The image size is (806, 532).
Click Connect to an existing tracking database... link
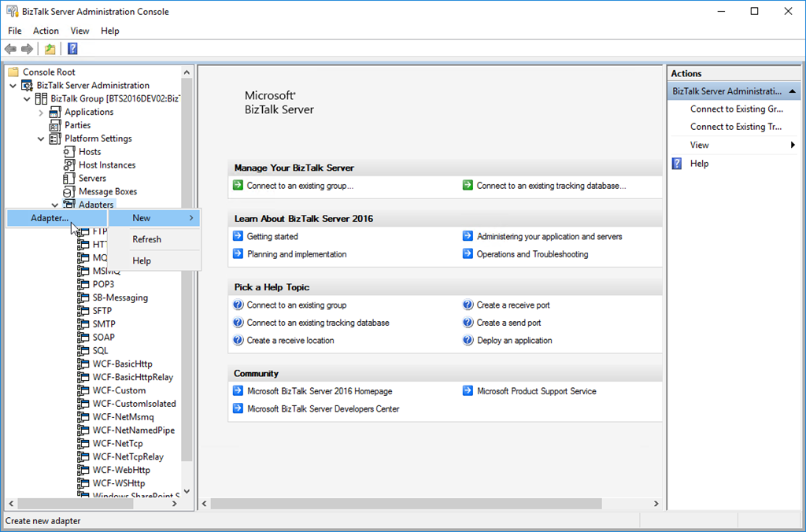coord(551,186)
